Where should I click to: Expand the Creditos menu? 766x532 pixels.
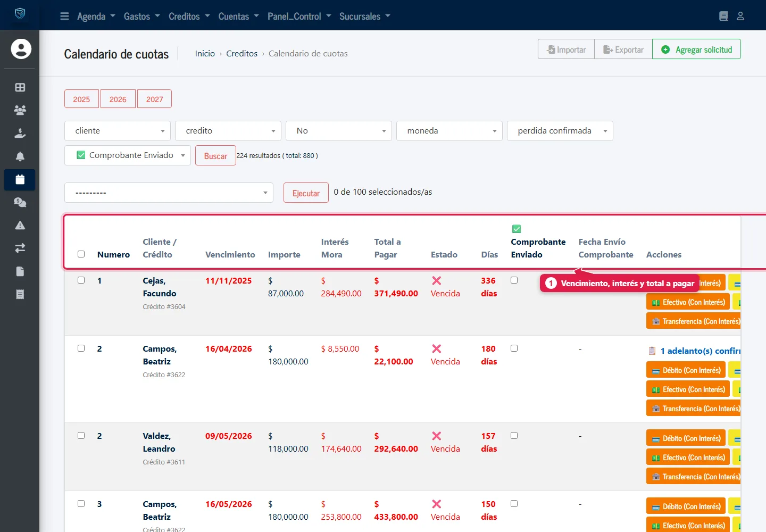click(189, 16)
